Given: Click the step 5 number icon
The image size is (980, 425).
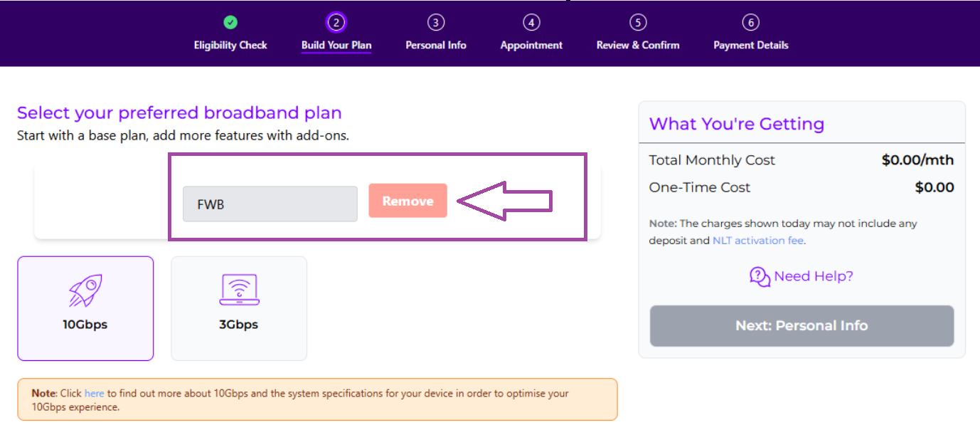Looking at the screenshot, I should pyautogui.click(x=638, y=23).
